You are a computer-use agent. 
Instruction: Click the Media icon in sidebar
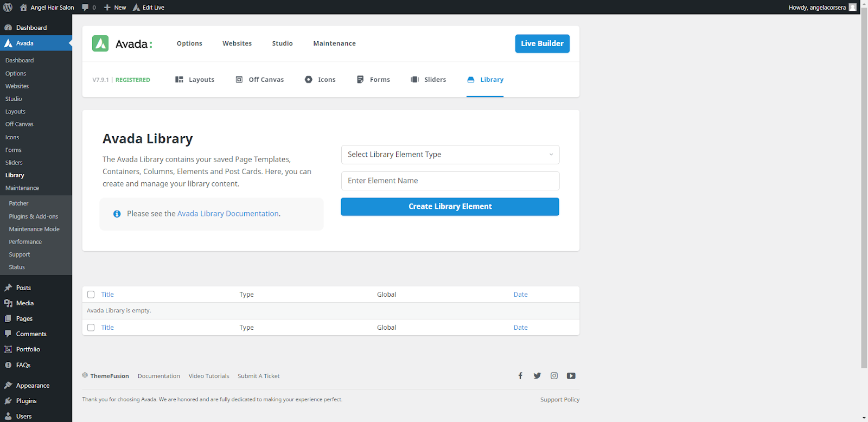pos(8,303)
